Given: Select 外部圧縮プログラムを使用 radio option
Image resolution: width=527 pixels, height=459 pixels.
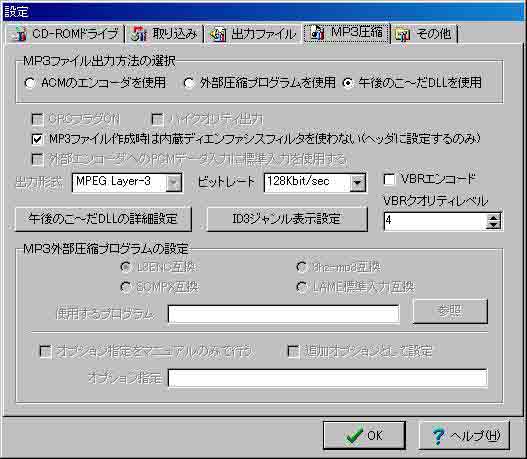Looking at the screenshot, I should [189, 83].
